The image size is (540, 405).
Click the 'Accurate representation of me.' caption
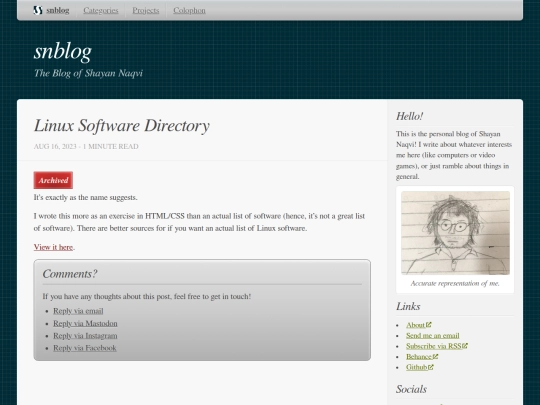(455, 283)
